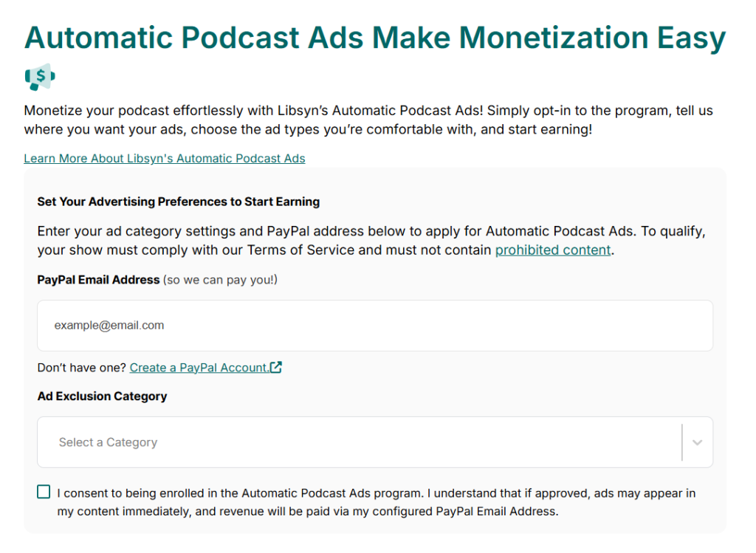Click the external link icon beside PayPal Account
This screenshot has height=553, width=756.
[276, 367]
